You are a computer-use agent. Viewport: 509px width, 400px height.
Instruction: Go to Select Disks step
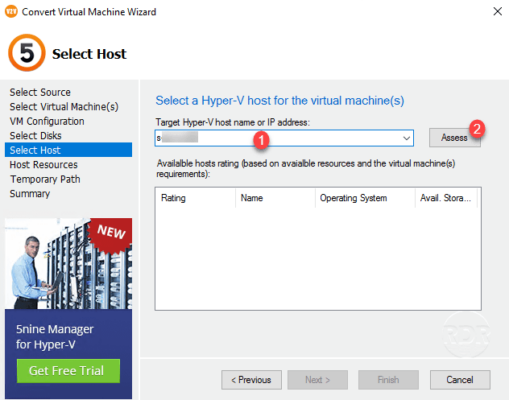(36, 136)
